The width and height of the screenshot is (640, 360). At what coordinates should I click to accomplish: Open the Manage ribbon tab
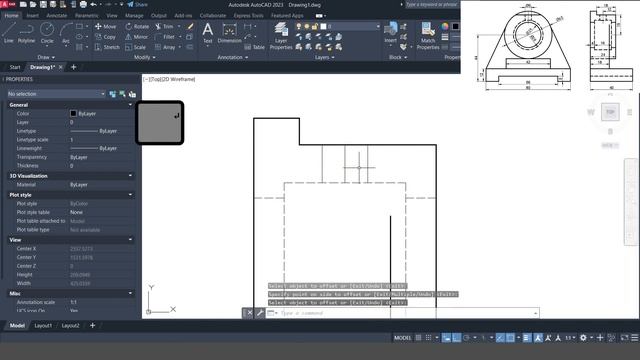[134, 16]
